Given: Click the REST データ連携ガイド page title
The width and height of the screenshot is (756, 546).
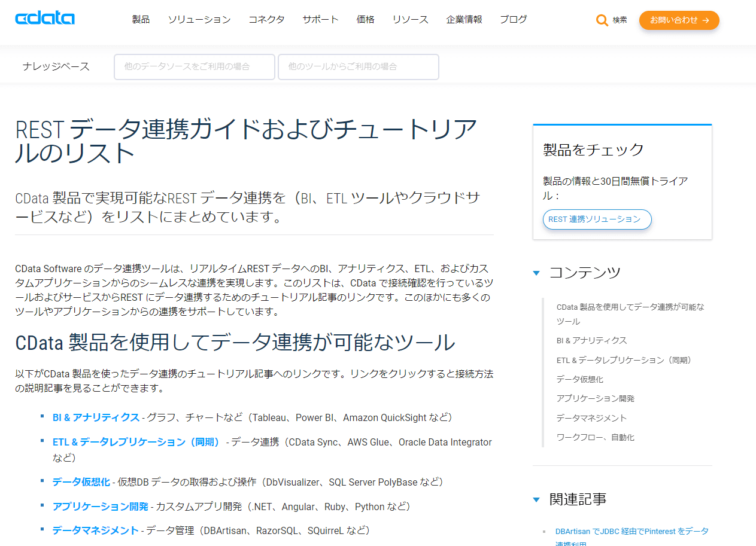Looking at the screenshot, I should [246, 141].
